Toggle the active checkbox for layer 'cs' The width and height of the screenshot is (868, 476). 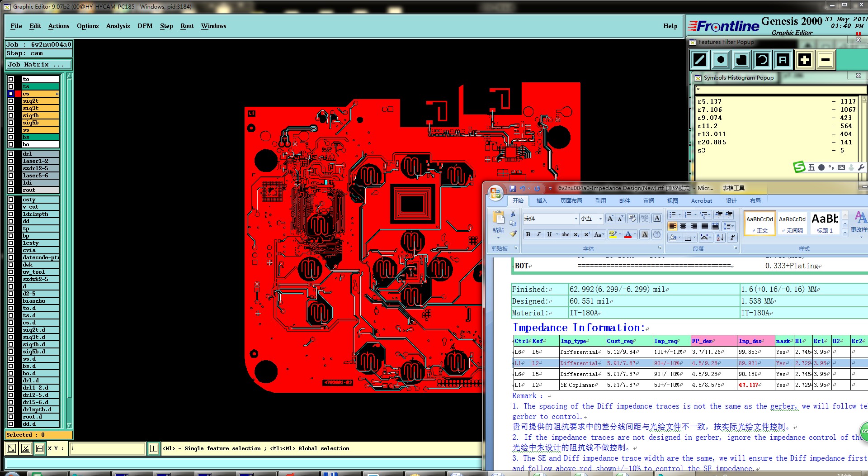11,94
